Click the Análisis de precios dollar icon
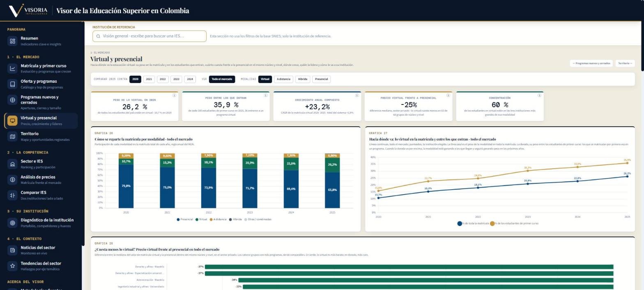Screen dimensions: 644x290 [x=12, y=180]
